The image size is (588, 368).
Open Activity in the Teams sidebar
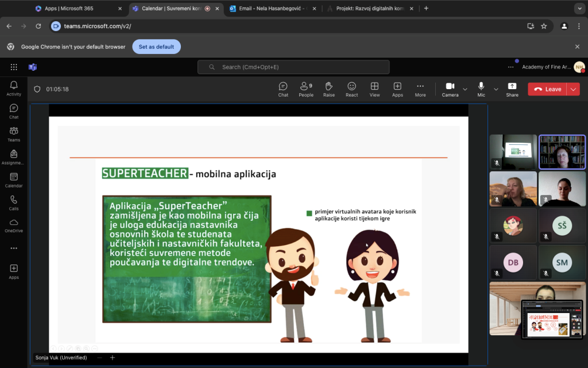pos(14,88)
